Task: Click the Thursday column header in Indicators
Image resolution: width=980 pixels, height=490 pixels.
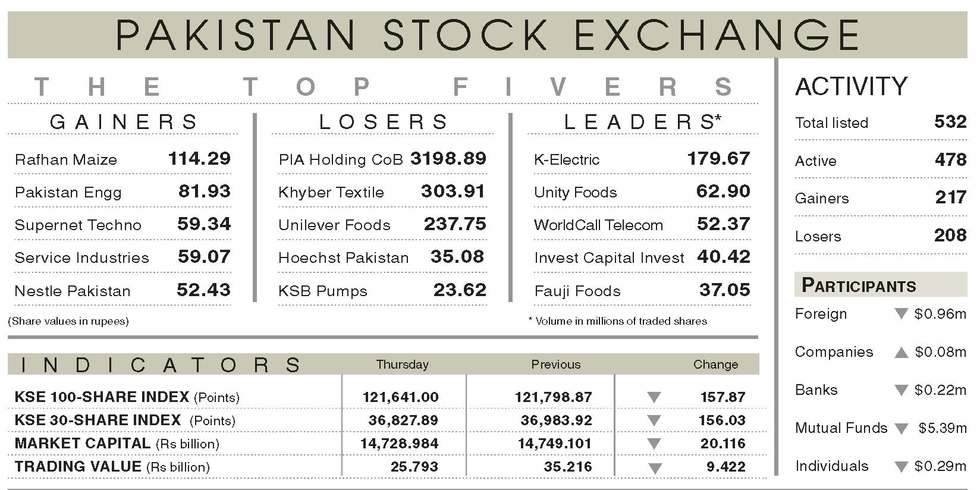Action: tap(402, 365)
